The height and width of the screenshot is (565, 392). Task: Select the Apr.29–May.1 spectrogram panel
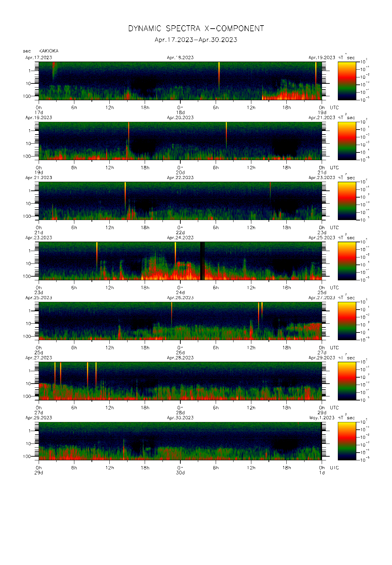pyautogui.click(x=180, y=441)
